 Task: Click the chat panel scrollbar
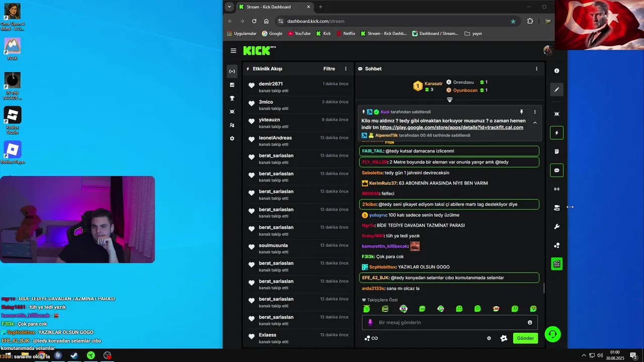pyautogui.click(x=543, y=289)
